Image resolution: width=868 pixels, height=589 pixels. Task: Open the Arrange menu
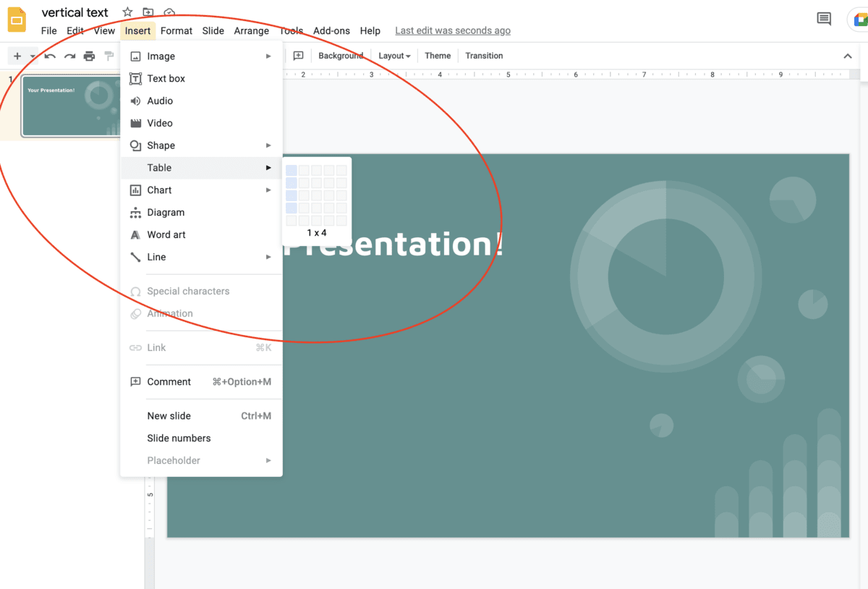tap(252, 31)
